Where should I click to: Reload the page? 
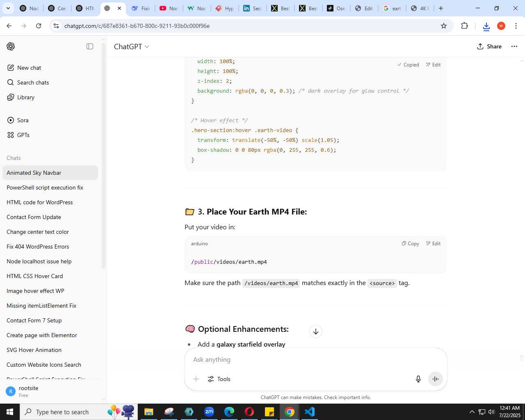pos(39,26)
